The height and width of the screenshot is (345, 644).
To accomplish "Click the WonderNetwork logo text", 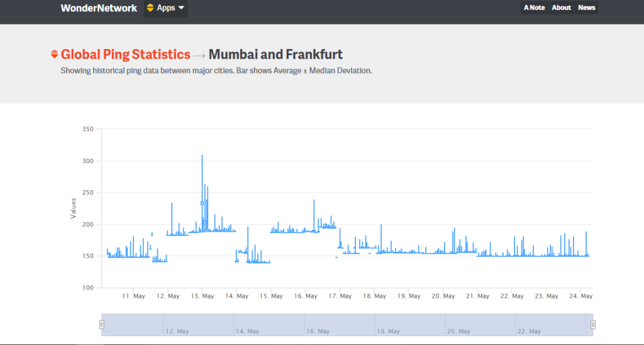I will pos(99,8).
